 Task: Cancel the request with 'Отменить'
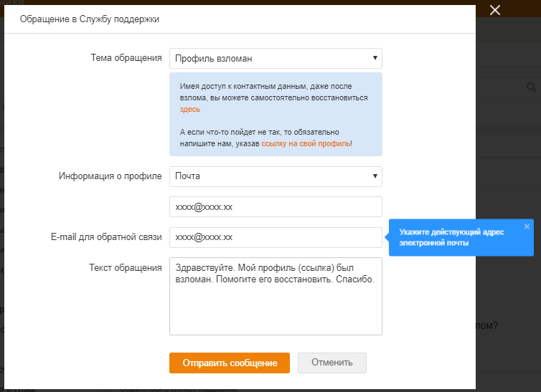pyautogui.click(x=331, y=363)
